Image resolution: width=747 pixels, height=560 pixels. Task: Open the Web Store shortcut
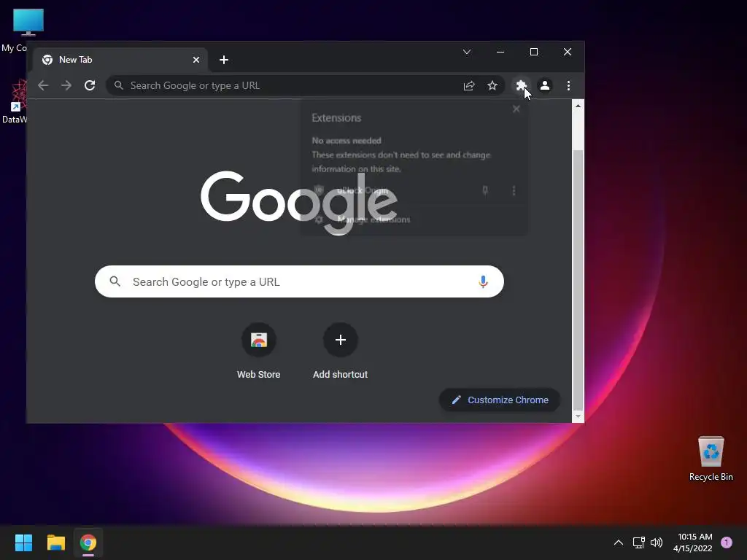[x=259, y=351]
